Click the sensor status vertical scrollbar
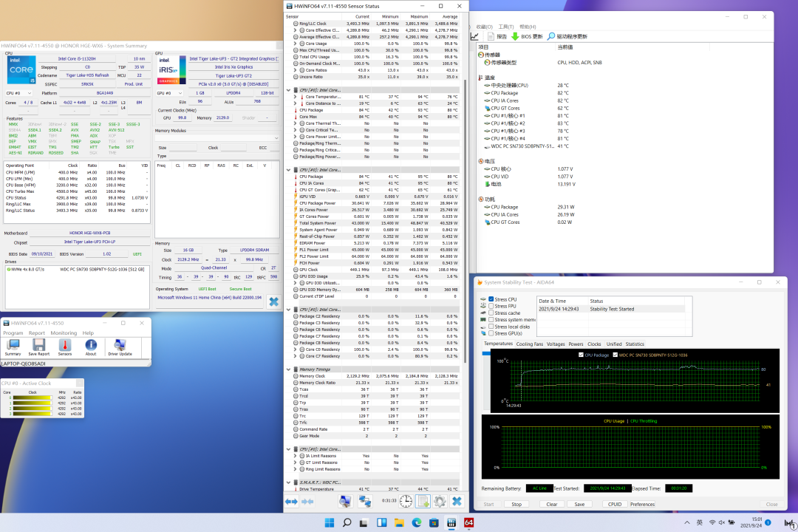 [x=465, y=222]
